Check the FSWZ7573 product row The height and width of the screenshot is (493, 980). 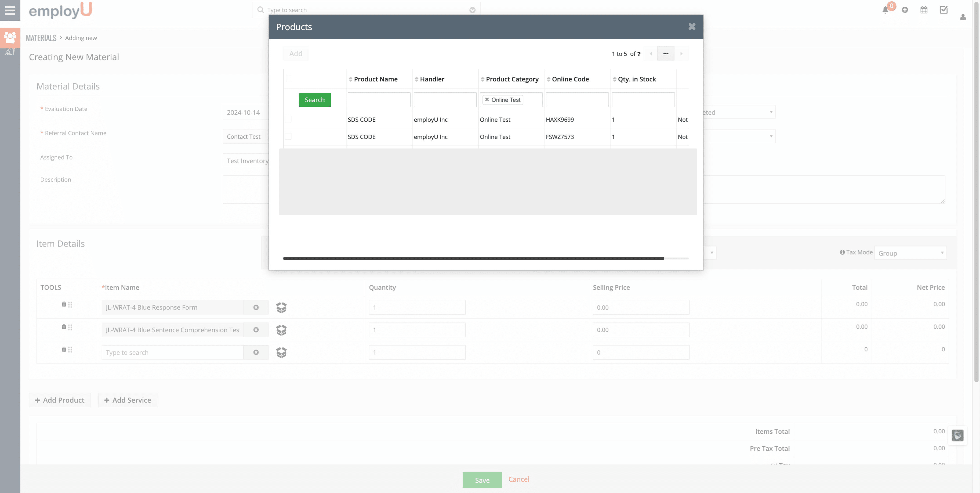(288, 136)
